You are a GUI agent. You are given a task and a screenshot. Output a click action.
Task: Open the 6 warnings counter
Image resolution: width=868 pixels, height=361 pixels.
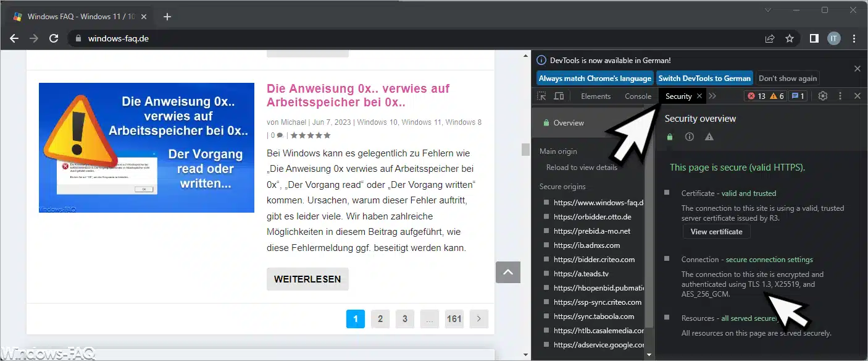click(777, 96)
